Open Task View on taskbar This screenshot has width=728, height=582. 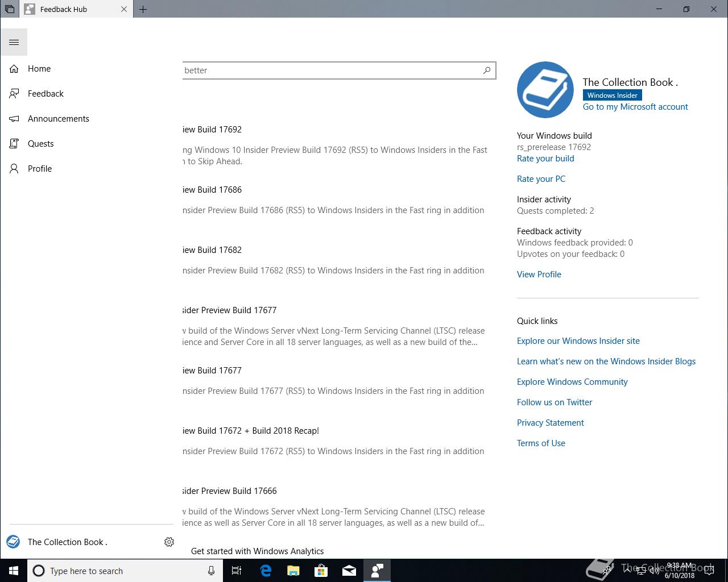click(237, 571)
